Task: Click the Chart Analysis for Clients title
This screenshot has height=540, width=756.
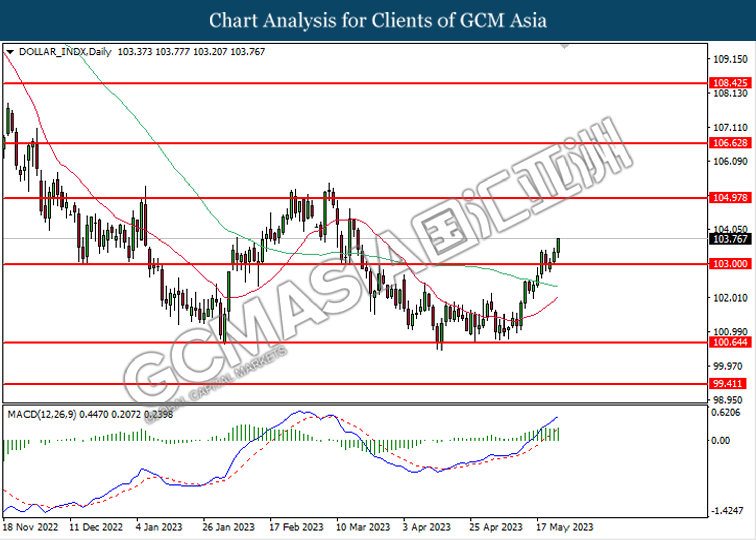Action: pyautogui.click(x=377, y=20)
